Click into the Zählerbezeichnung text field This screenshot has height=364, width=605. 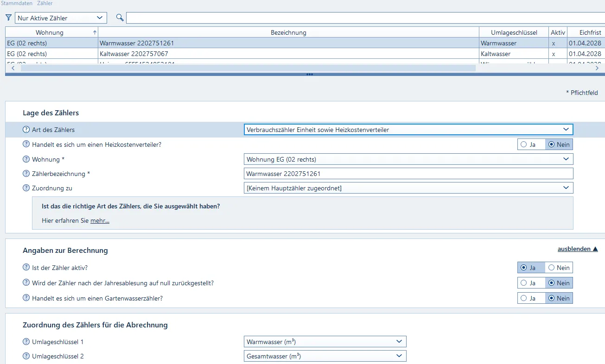[408, 174]
